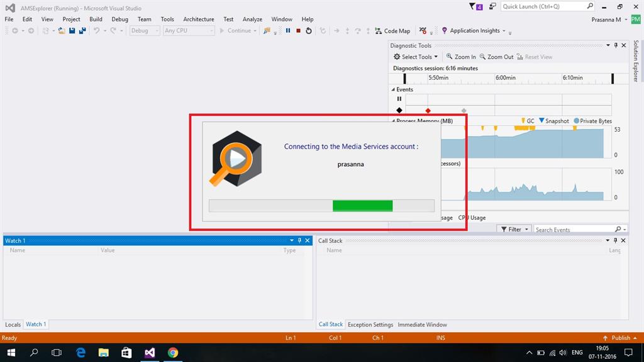
Task: Click the gray event marker on timeline
Action: point(464,111)
